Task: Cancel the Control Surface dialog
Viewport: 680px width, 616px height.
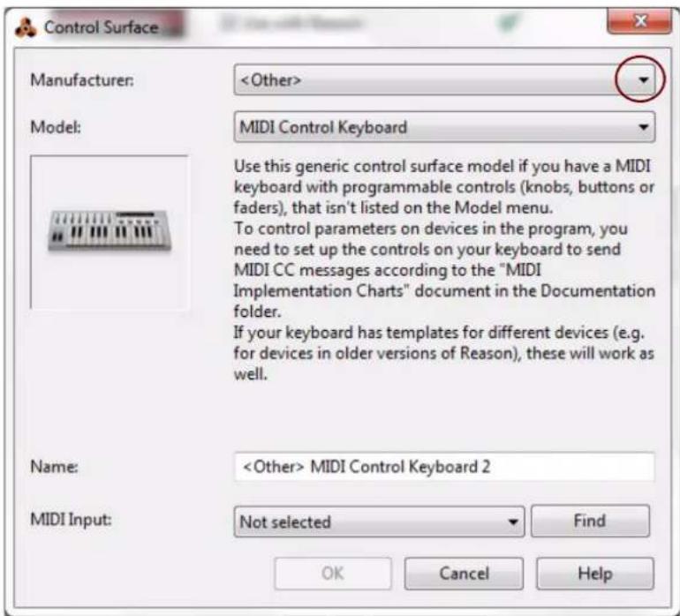Action: click(464, 573)
